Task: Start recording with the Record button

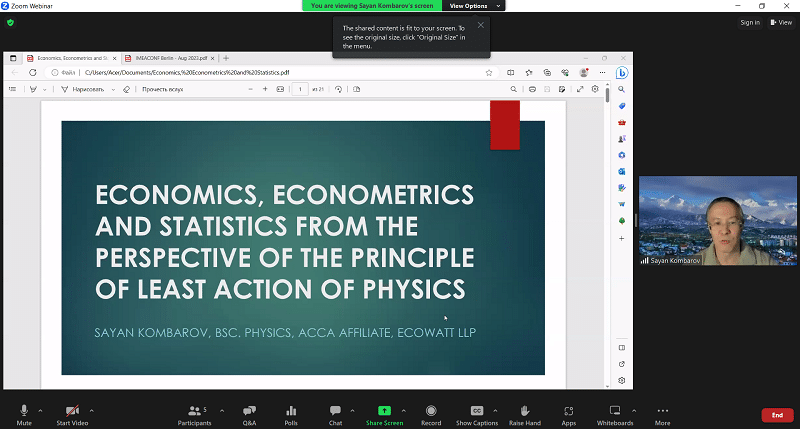Action: pos(431,414)
